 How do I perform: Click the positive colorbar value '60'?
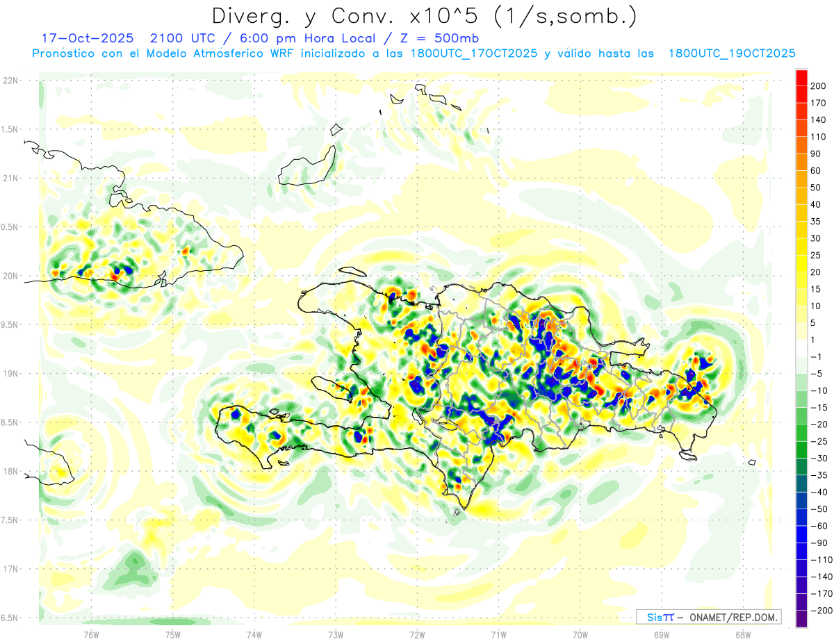[816, 171]
